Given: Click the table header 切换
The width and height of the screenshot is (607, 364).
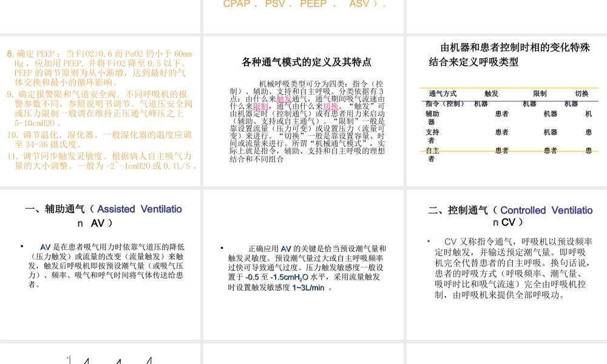Looking at the screenshot, I should click(x=582, y=93).
